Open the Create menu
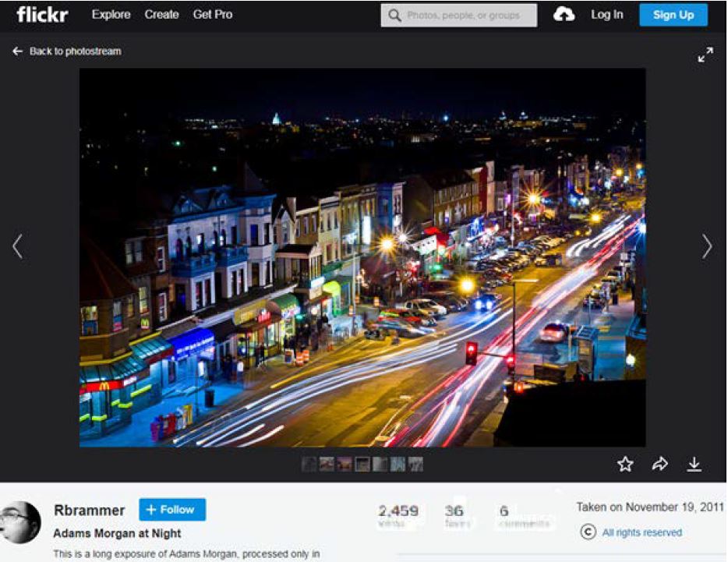This screenshot has height=562, width=728. [x=161, y=15]
